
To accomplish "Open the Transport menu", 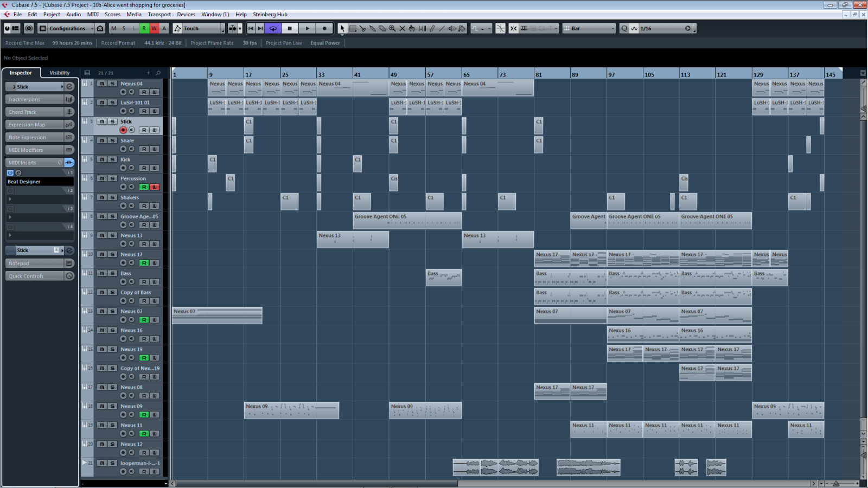I will pos(159,14).
